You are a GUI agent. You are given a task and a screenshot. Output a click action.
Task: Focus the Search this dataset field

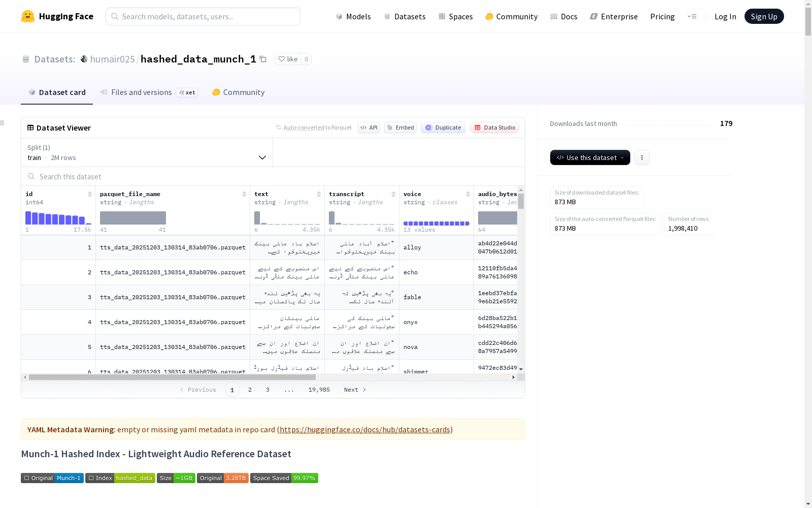tap(273, 176)
